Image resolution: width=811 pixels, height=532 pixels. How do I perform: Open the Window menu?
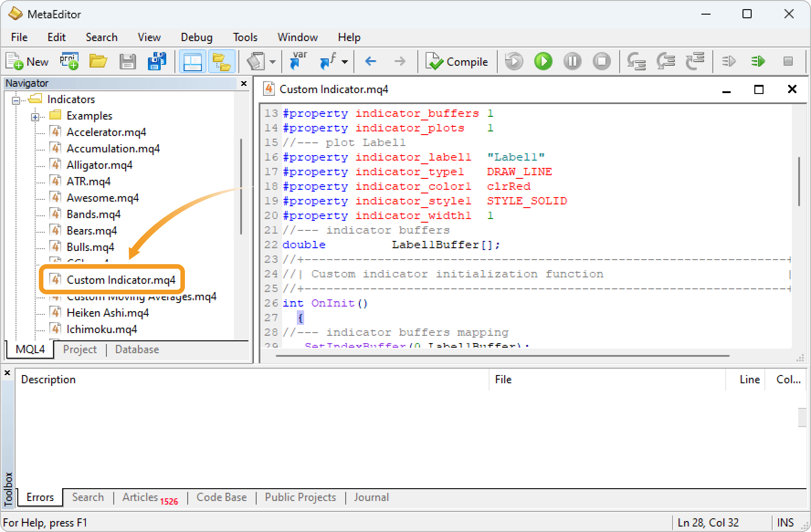click(298, 37)
